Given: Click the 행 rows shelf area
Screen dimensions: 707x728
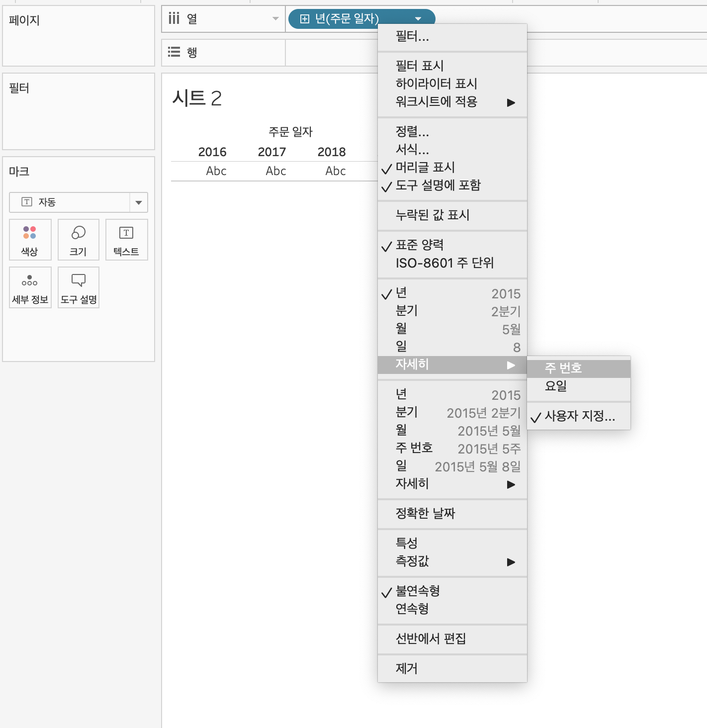Looking at the screenshot, I should (x=434, y=52).
